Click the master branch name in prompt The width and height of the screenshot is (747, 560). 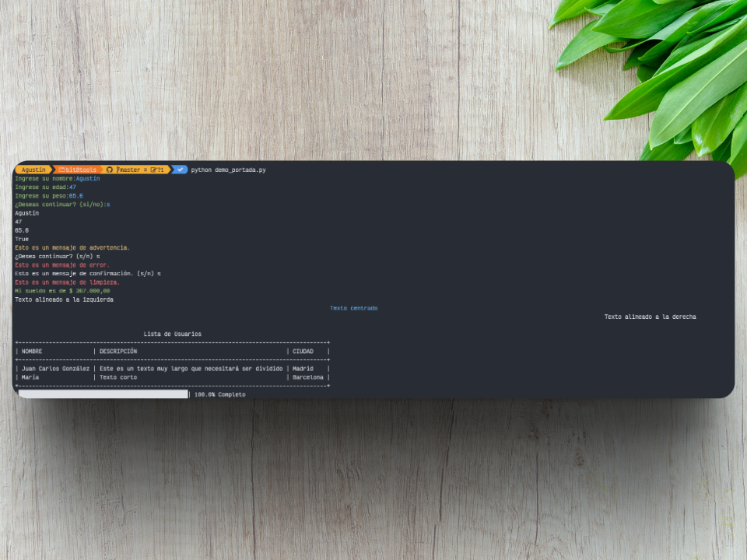pos(132,170)
